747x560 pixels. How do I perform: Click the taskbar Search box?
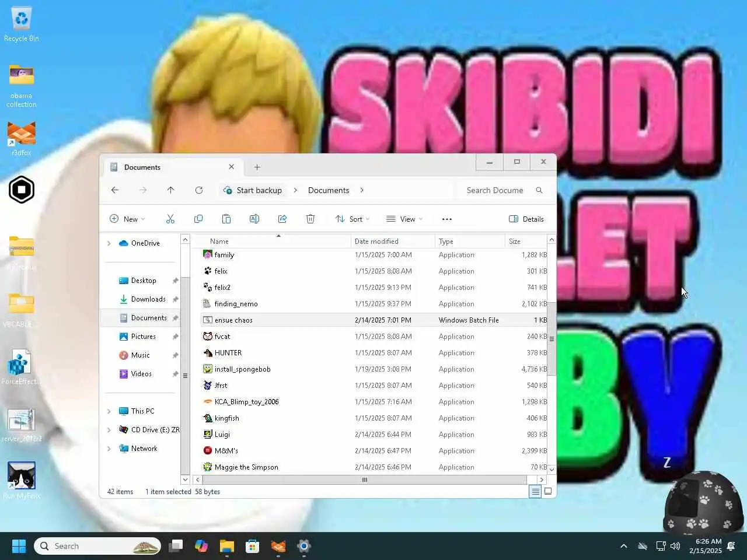(97, 546)
